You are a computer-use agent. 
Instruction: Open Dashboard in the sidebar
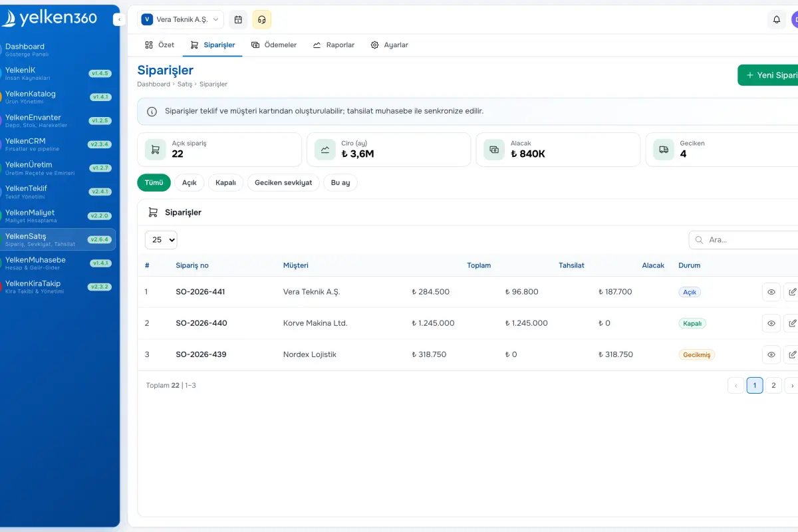click(x=58, y=49)
